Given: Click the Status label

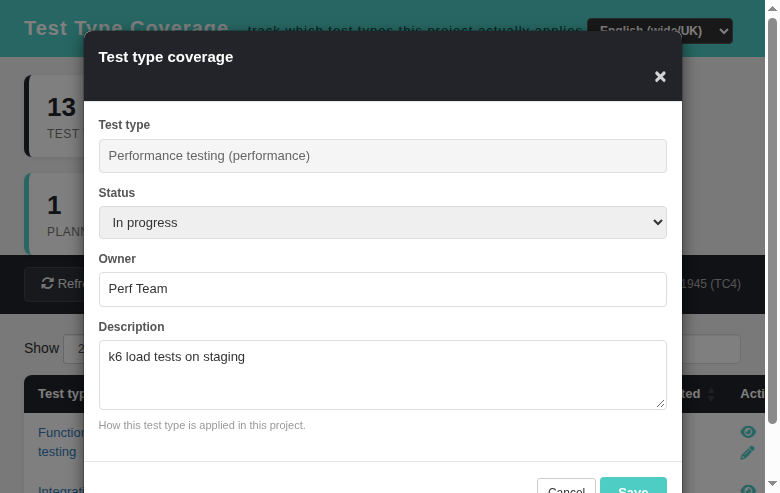Looking at the screenshot, I should click(116, 193).
